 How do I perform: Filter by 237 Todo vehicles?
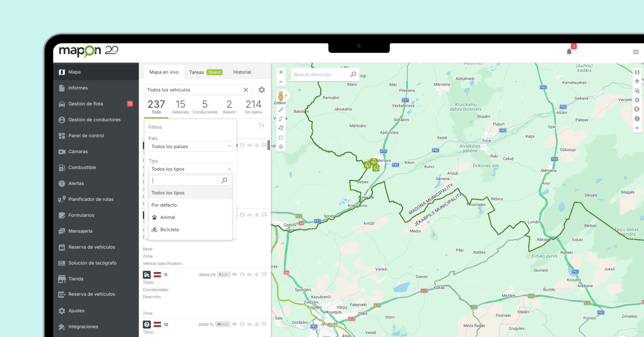click(156, 107)
